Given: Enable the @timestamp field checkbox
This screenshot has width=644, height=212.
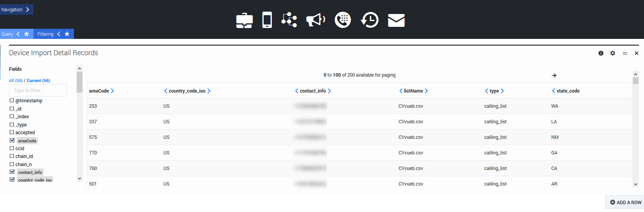Looking at the screenshot, I should tap(12, 100).
